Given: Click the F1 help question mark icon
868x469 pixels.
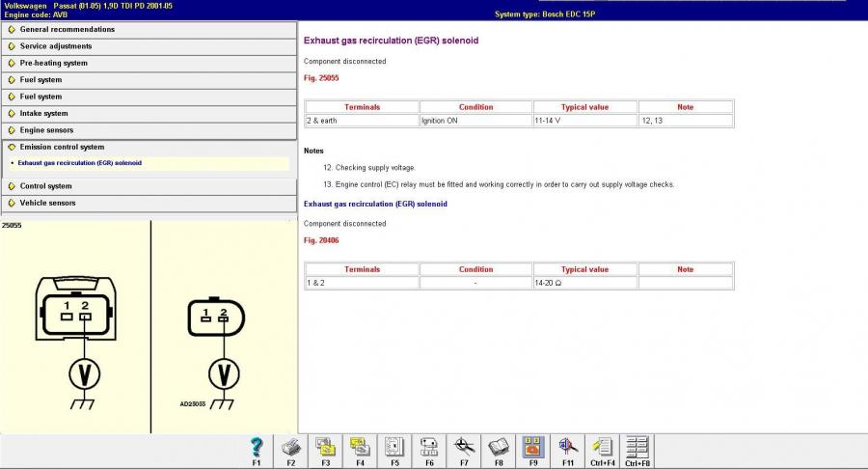Looking at the screenshot, I should click(x=257, y=447).
